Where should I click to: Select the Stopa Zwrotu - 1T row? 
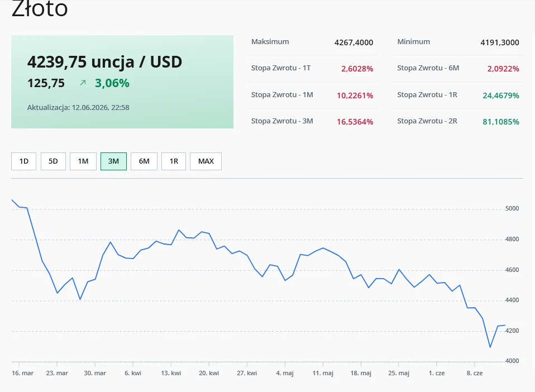312,68
